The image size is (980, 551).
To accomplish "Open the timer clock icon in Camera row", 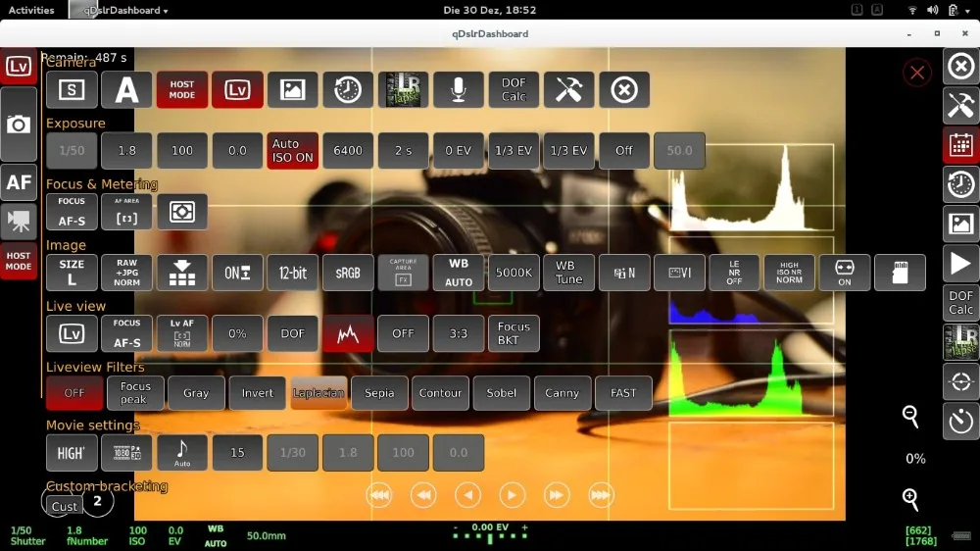I will (348, 90).
